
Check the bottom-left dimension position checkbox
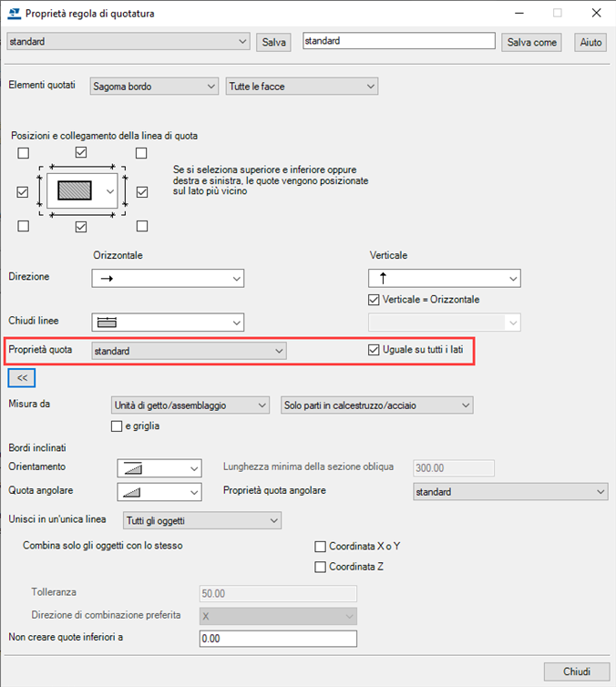(x=23, y=226)
